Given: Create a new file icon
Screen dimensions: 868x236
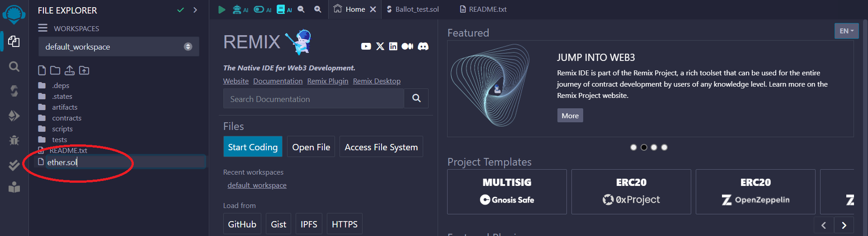Looking at the screenshot, I should [42, 70].
